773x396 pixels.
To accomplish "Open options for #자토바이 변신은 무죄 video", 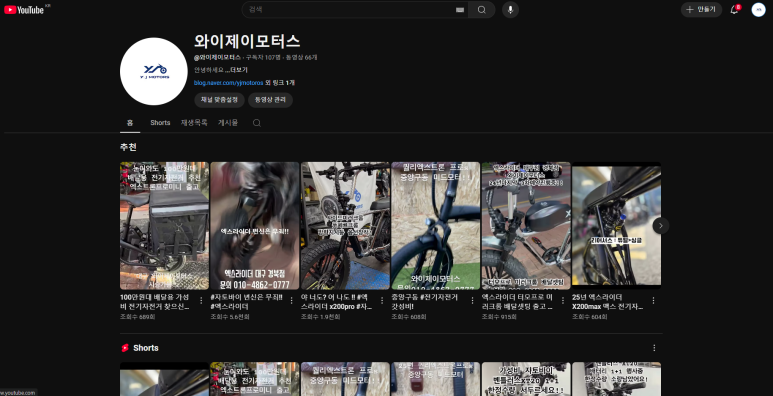I will click(291, 300).
